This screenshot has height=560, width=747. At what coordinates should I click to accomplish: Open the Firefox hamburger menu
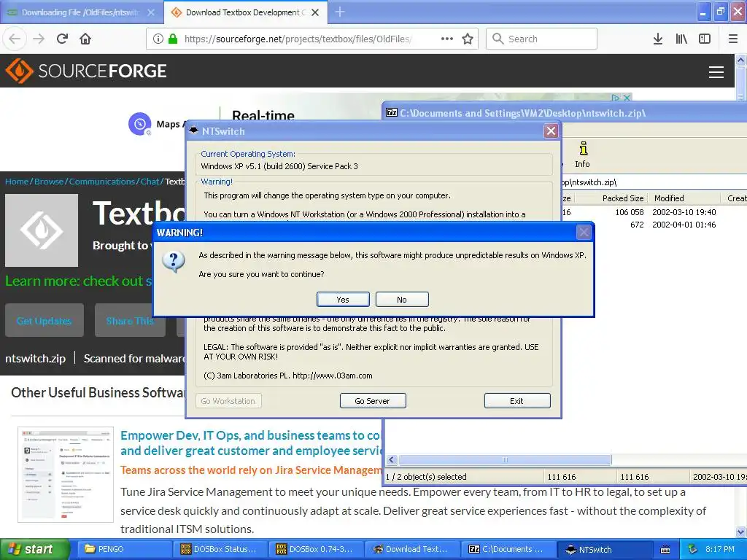pos(732,39)
